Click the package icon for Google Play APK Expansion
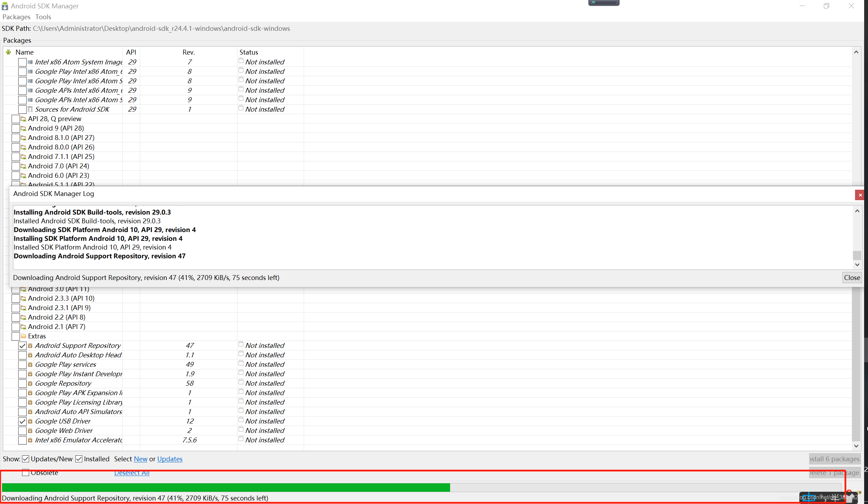 point(30,393)
